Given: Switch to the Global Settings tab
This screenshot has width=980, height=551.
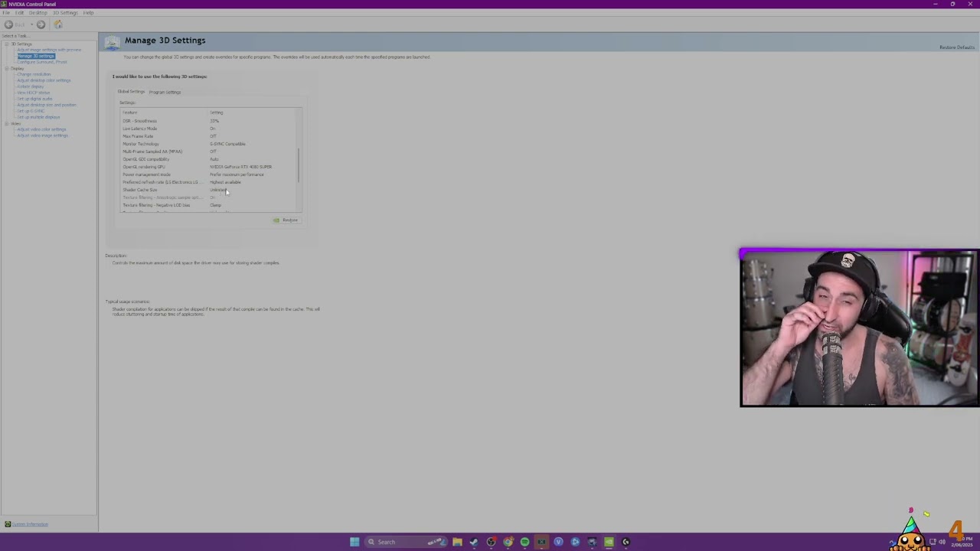Looking at the screenshot, I should [x=131, y=92].
